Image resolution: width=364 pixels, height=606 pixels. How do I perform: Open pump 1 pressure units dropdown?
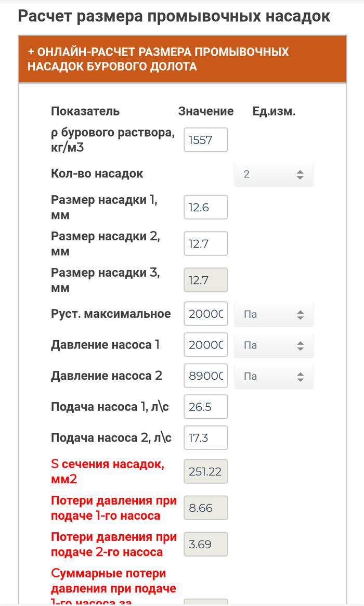point(274,345)
